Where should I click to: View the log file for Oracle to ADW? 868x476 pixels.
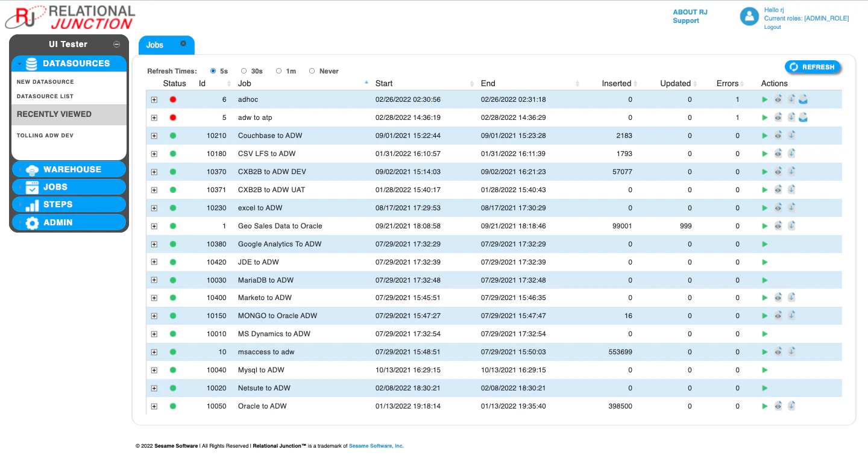point(778,406)
